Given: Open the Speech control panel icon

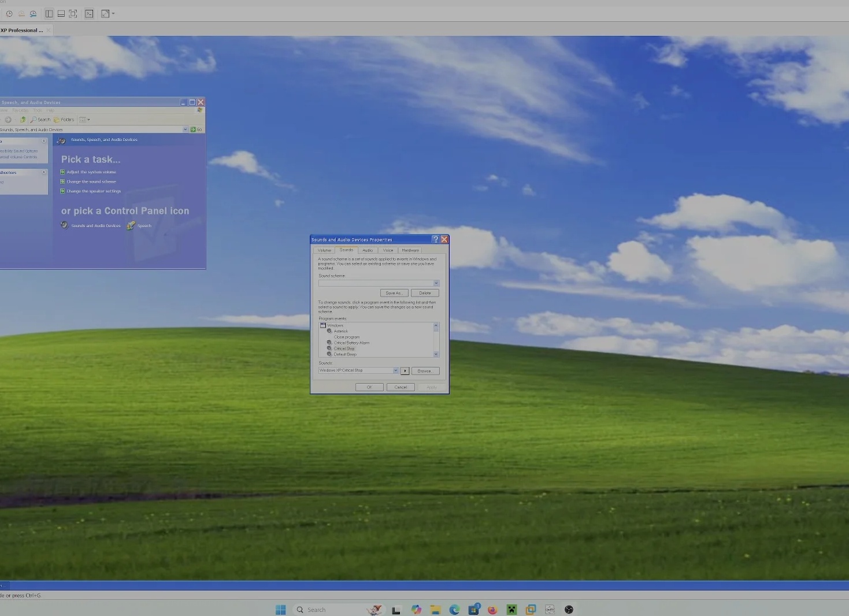Looking at the screenshot, I should pyautogui.click(x=139, y=225).
